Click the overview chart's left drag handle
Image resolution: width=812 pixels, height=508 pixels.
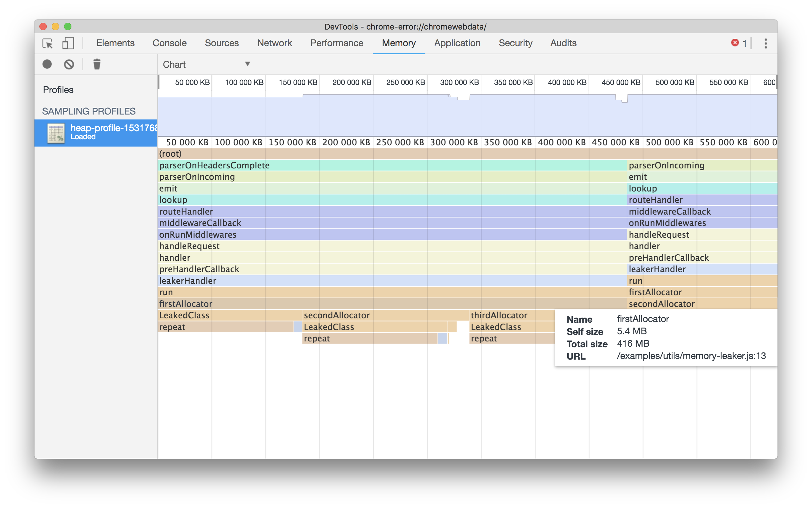point(159,82)
